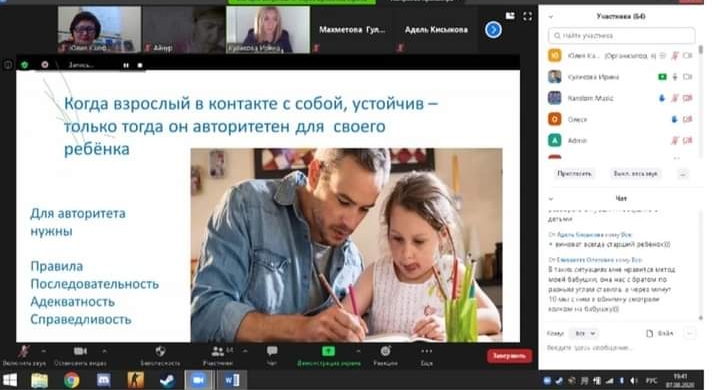Screen dimensions: 719x390
Task: Click the green sharing indicator on Ирина's row
Action: [662, 77]
